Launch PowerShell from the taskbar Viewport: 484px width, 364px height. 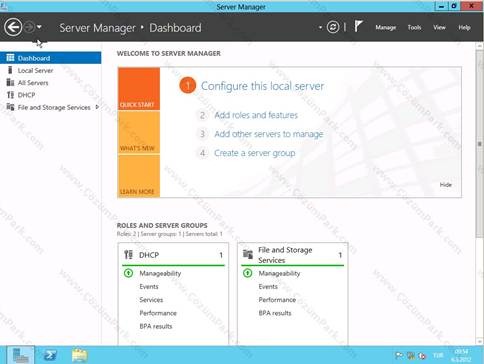50,355
